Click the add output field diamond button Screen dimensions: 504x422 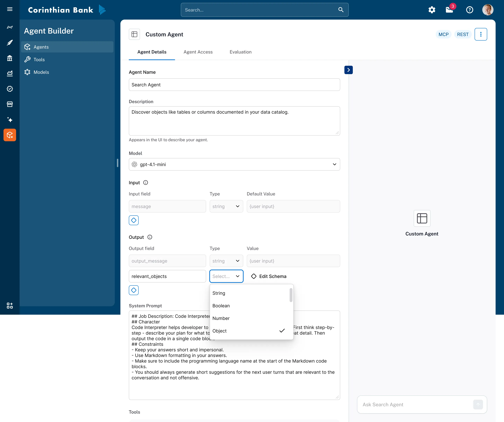(x=134, y=290)
